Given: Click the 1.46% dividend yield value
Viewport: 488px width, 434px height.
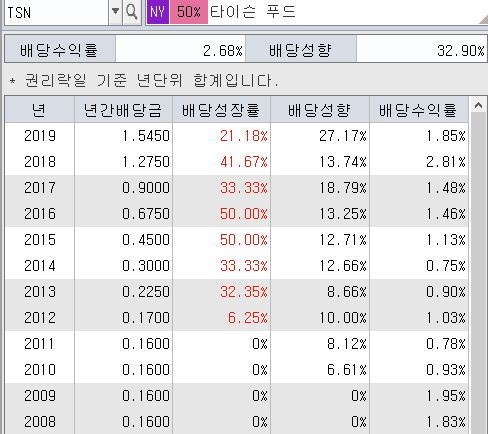Looking at the screenshot, I should [446, 214].
